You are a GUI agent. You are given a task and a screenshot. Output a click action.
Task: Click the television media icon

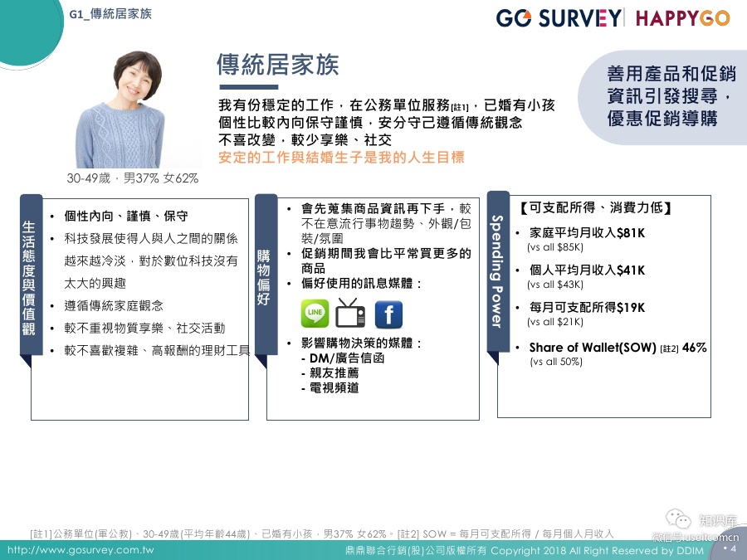point(350,313)
